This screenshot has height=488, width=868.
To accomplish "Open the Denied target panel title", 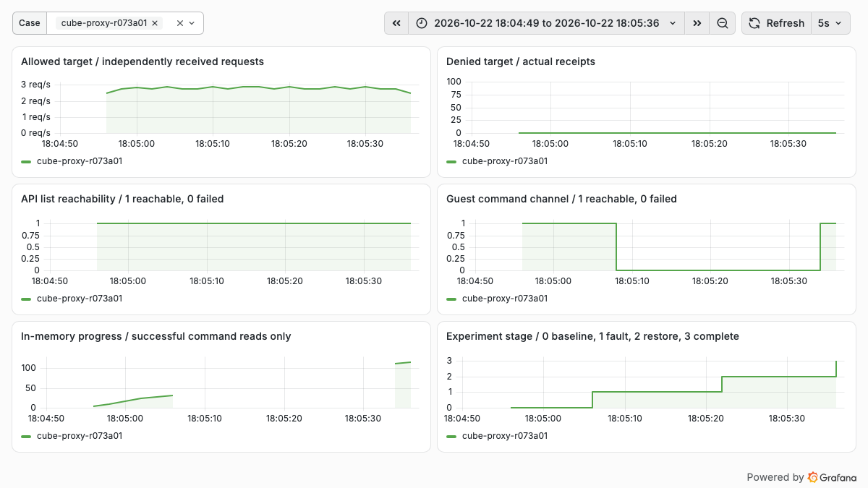I will coord(521,61).
